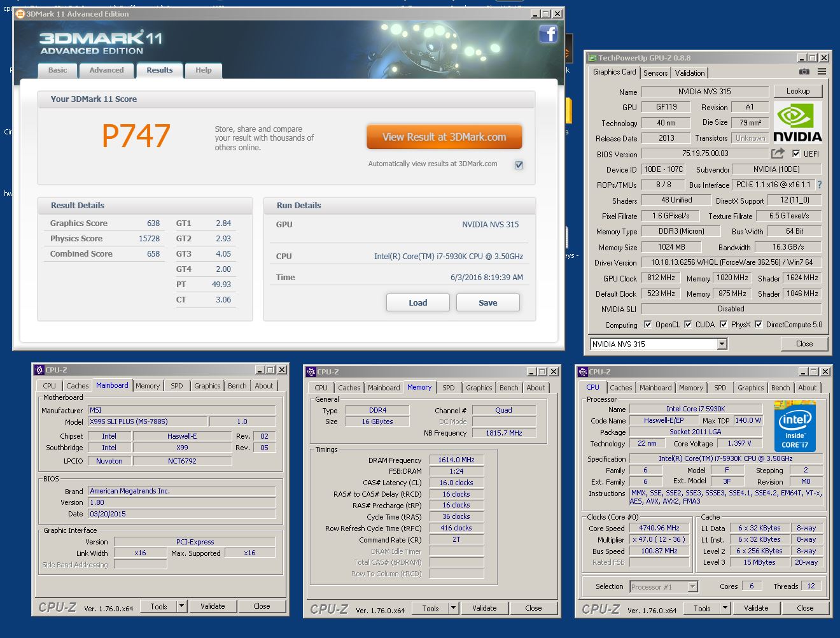Click the Close button in GPU-Z
Viewport: 840px width, 638px height.
pyautogui.click(x=804, y=344)
